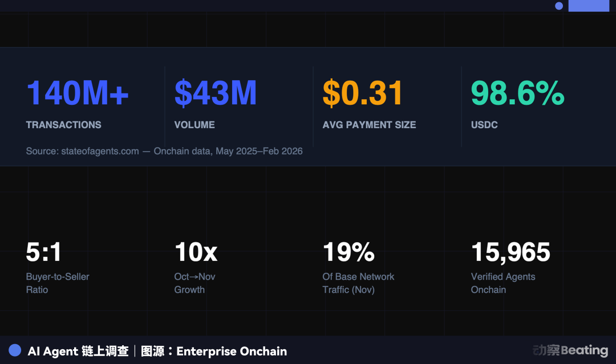Select the green 98.6% figure
Image resolution: width=616 pixels, height=364 pixels.
517,93
